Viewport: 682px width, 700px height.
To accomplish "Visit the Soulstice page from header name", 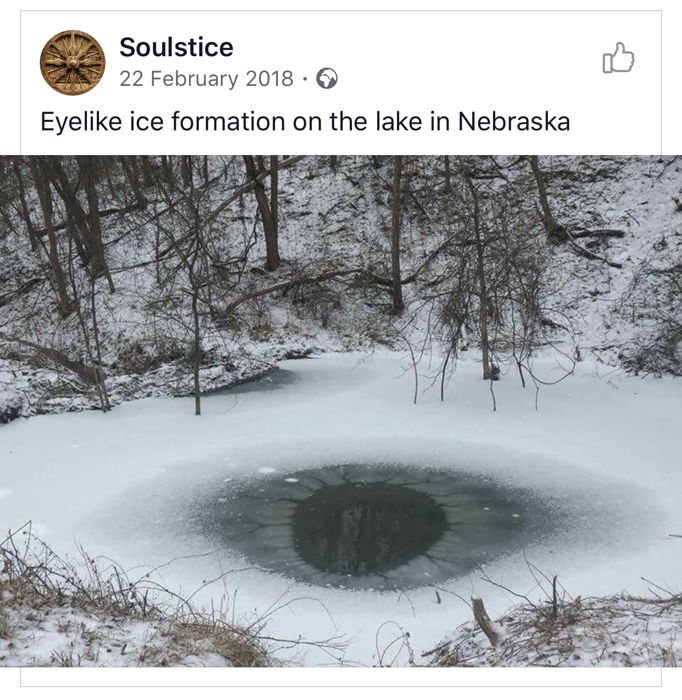I will click(x=176, y=47).
